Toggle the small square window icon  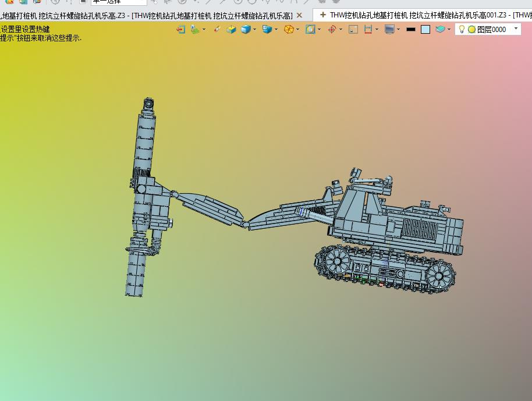point(353,30)
